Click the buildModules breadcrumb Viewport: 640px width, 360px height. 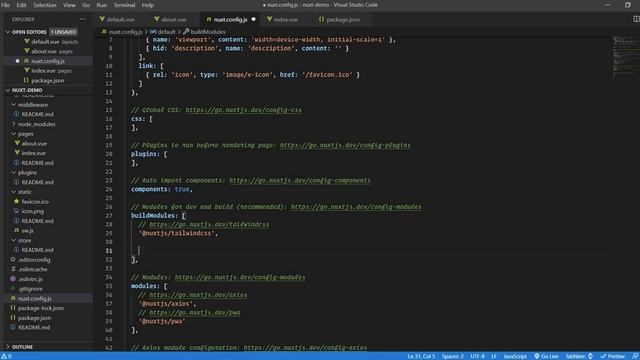pos(208,32)
